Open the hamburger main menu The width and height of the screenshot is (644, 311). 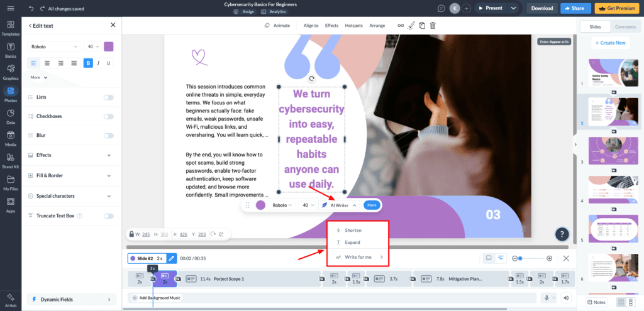click(x=11, y=8)
